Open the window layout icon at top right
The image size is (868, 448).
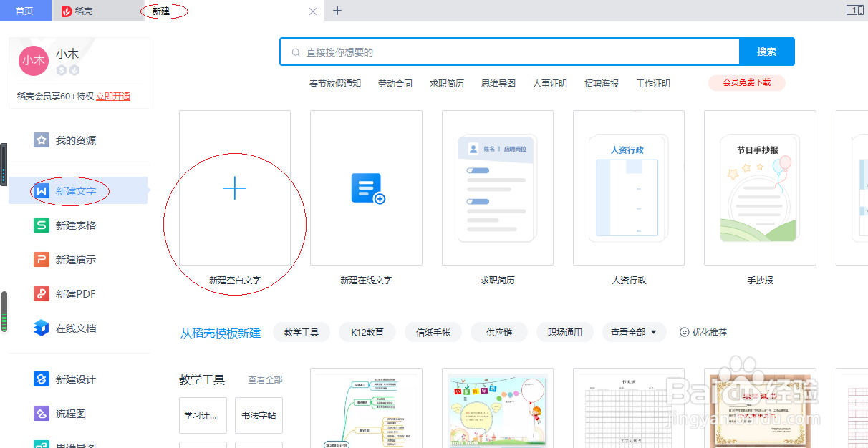[854, 10]
